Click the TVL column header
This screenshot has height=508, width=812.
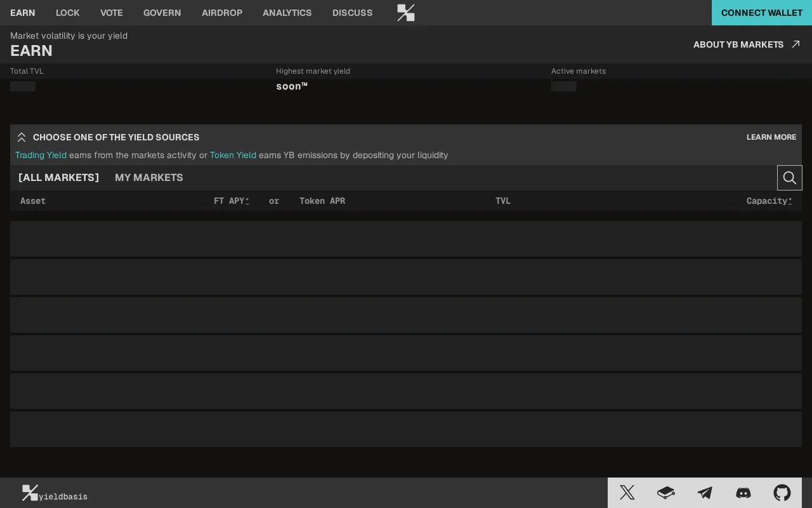click(503, 201)
